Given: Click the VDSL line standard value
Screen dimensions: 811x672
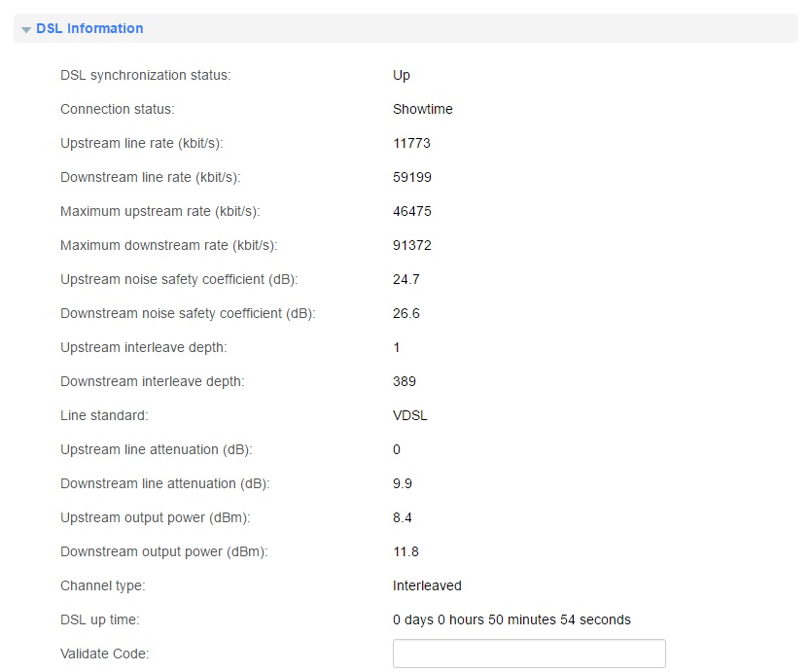Looking at the screenshot, I should (x=410, y=416).
